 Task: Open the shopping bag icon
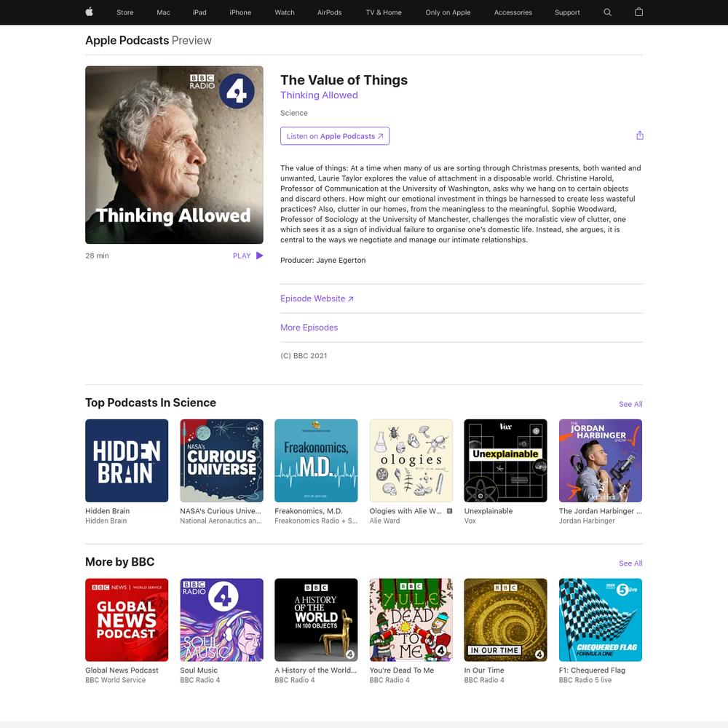tap(639, 12)
